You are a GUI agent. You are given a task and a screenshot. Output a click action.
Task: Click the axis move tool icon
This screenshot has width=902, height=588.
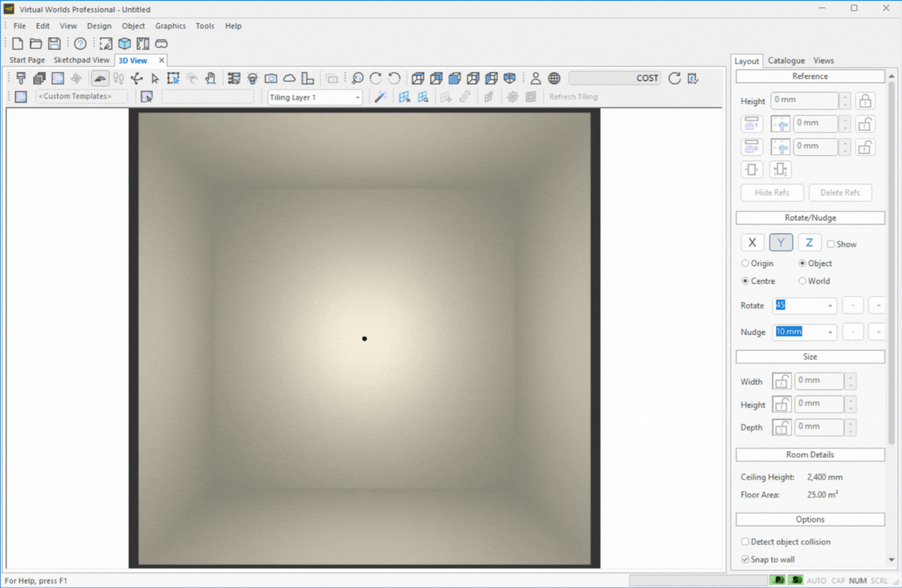point(137,78)
